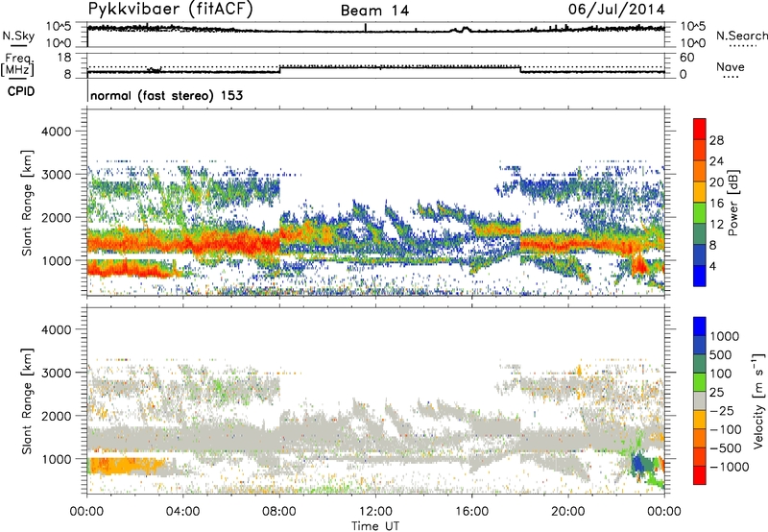Click the Time UT axis title
This screenshot has height=532, width=768.
pos(375,525)
